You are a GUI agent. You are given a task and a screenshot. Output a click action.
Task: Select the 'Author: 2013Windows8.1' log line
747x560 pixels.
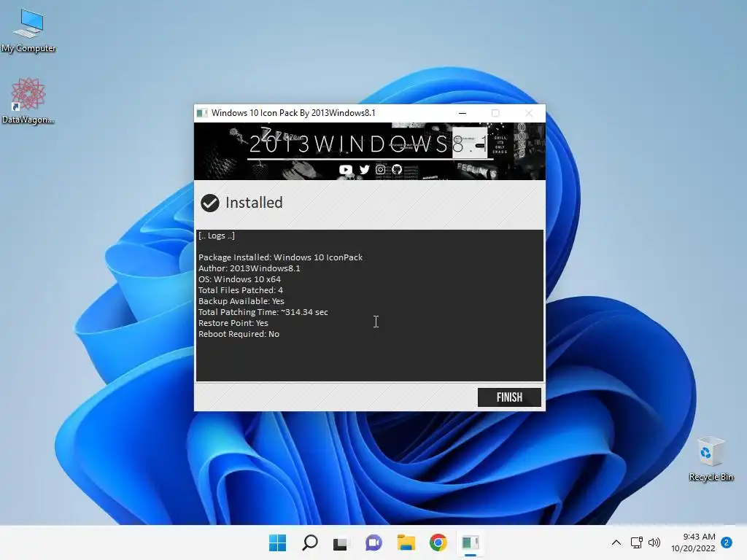pyautogui.click(x=249, y=268)
